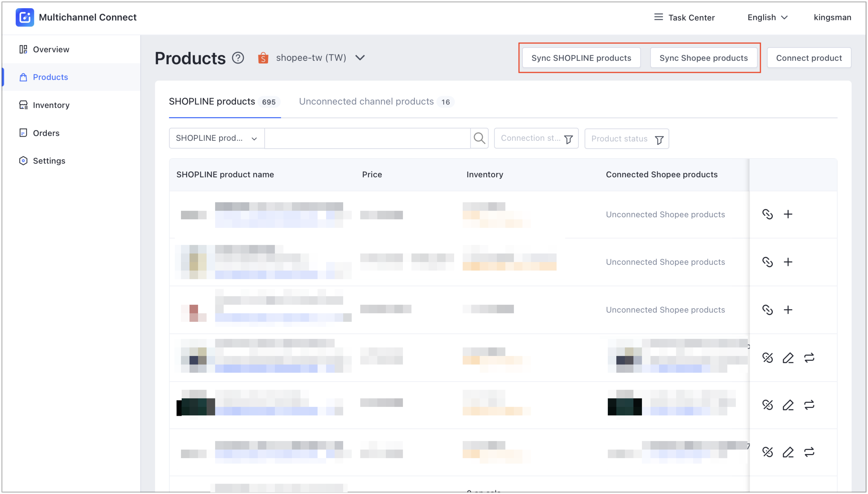Switch to the SHOPLINE products tab

[x=225, y=101]
